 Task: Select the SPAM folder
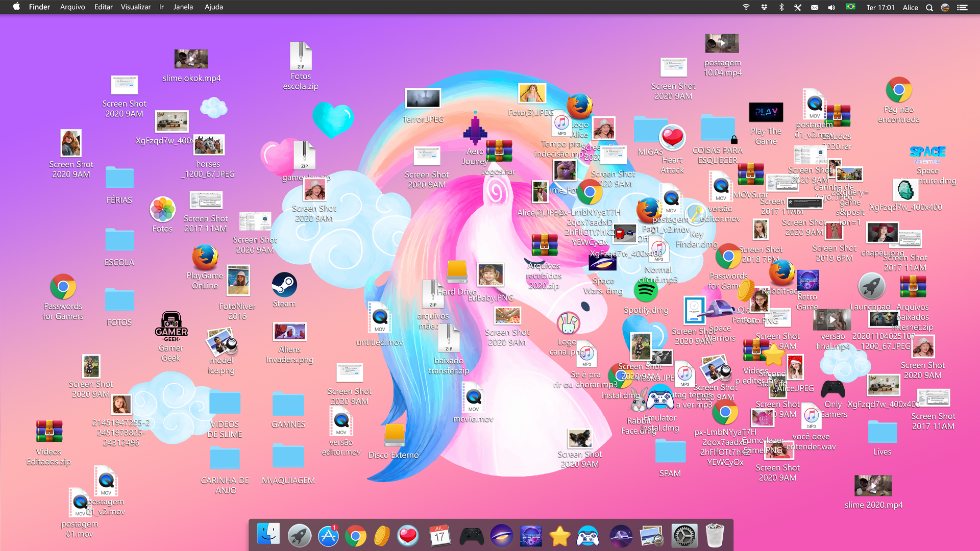click(670, 452)
